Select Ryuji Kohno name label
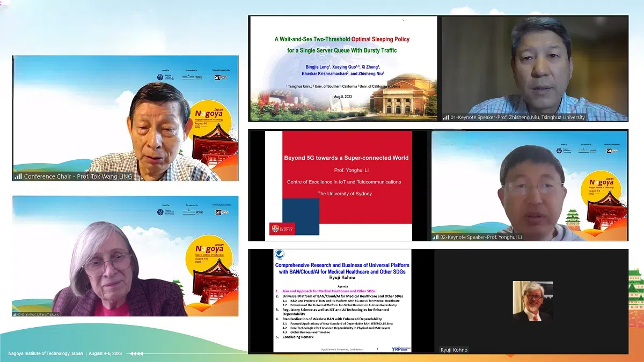Image resolution: width=644 pixels, height=362 pixels. tap(454, 350)
